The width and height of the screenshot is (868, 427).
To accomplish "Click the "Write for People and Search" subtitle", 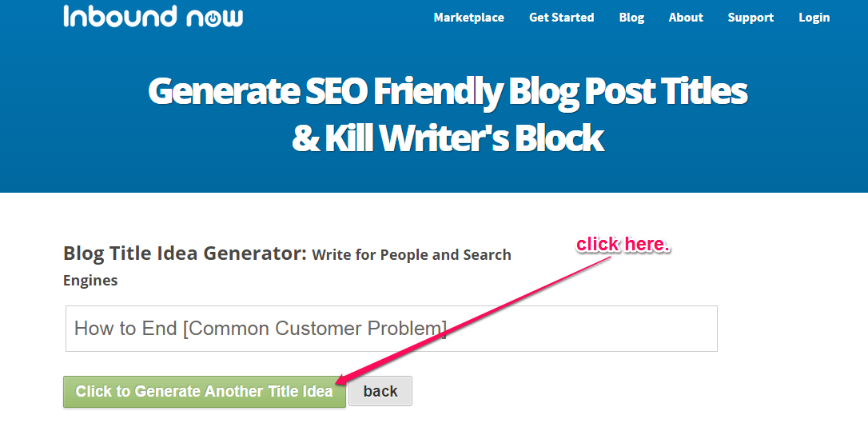I will tap(412, 255).
